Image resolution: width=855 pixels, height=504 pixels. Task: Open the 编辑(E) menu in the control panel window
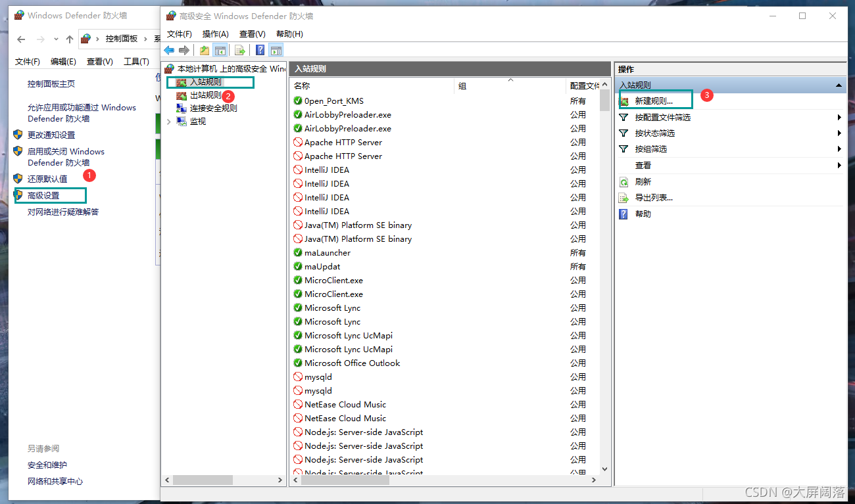click(x=63, y=62)
